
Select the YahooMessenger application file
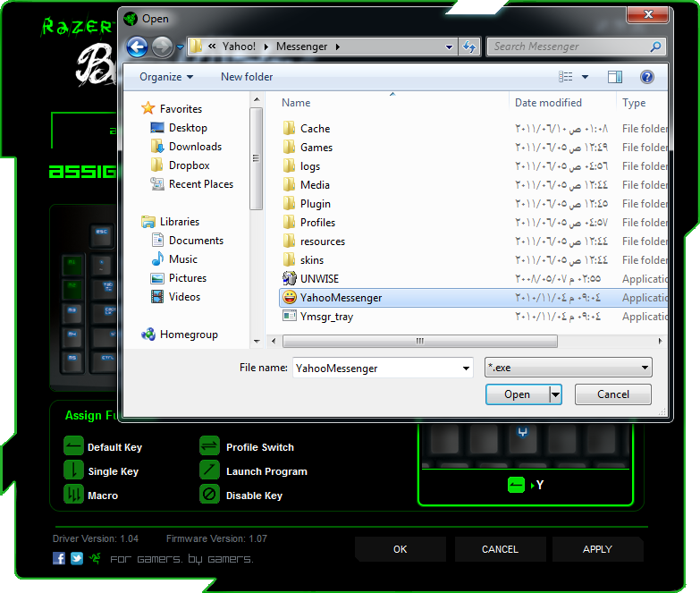pyautogui.click(x=474, y=297)
